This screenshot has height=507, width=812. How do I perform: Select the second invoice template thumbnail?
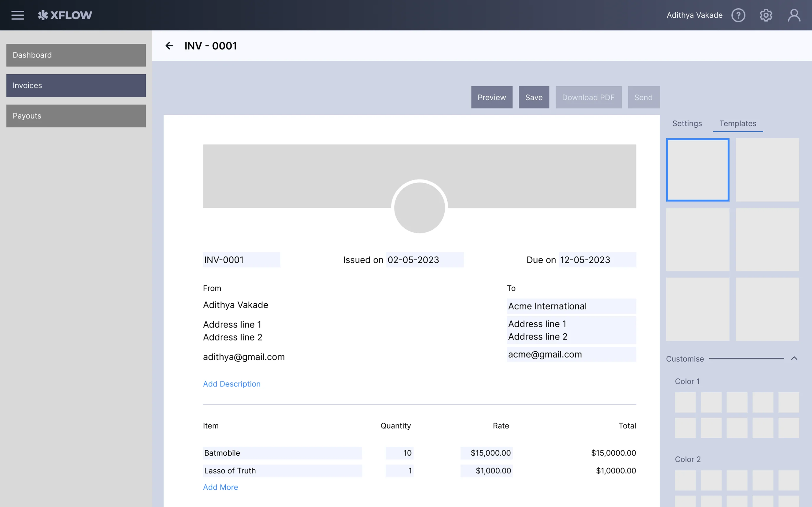click(x=768, y=170)
